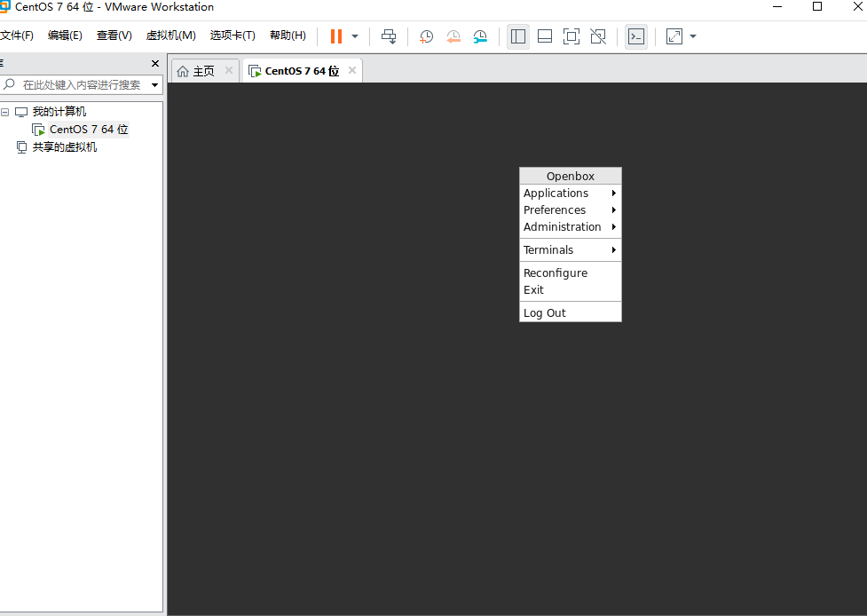
Task: Switch to the 主页 tab
Action: 203,71
